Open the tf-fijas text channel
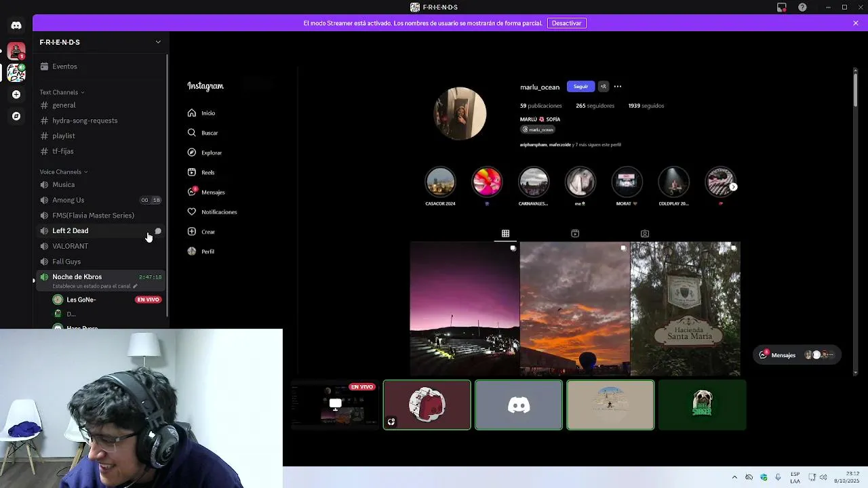The width and height of the screenshot is (868, 488). coord(100,151)
